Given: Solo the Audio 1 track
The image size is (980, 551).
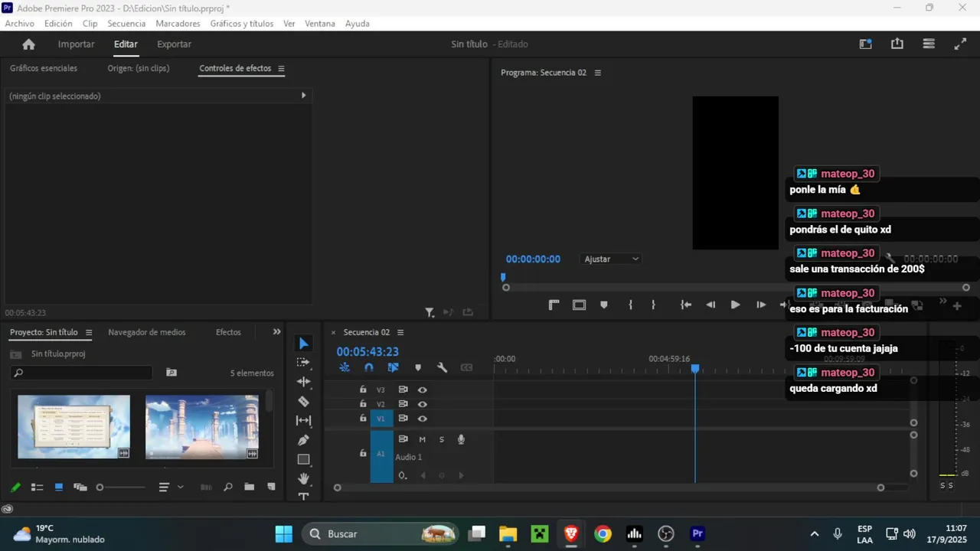Looking at the screenshot, I should pos(442,439).
